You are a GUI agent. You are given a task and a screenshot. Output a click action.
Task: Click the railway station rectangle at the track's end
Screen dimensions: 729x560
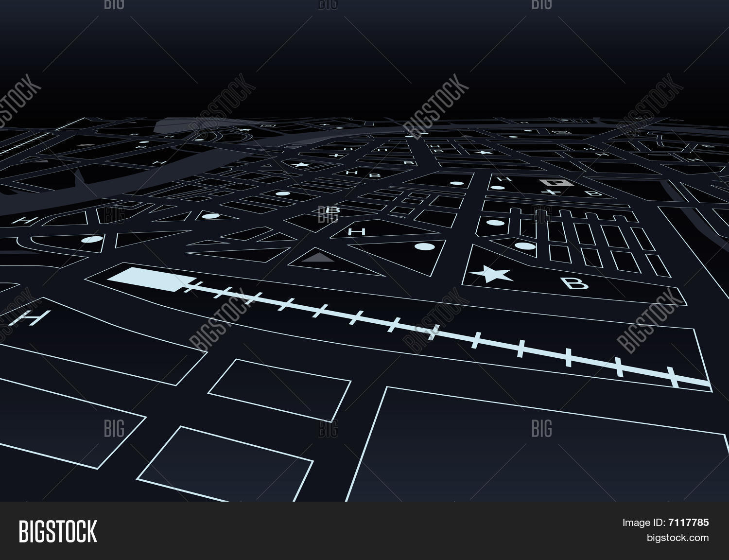(x=153, y=279)
